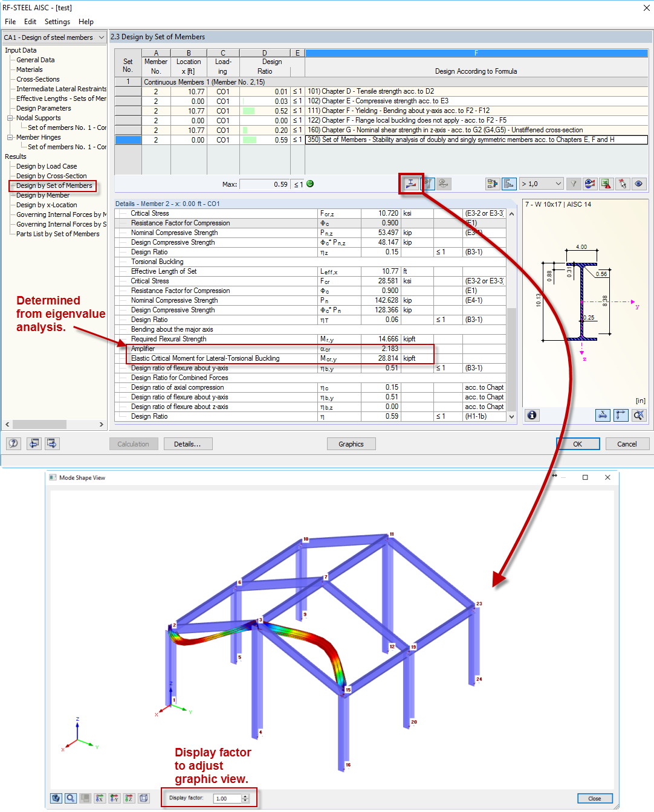Click the cross-section info icon
Screen dimensions: 654x812
pyautogui.click(x=531, y=415)
